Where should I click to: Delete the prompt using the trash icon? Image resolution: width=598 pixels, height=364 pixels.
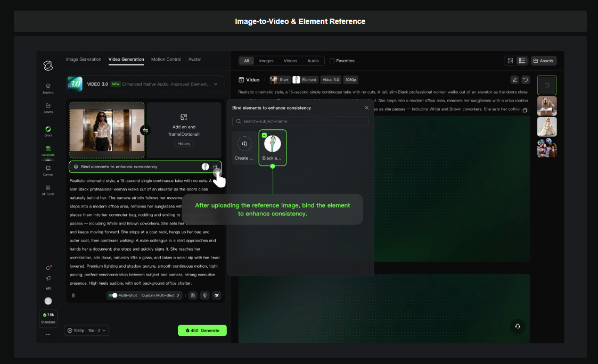[73, 295]
